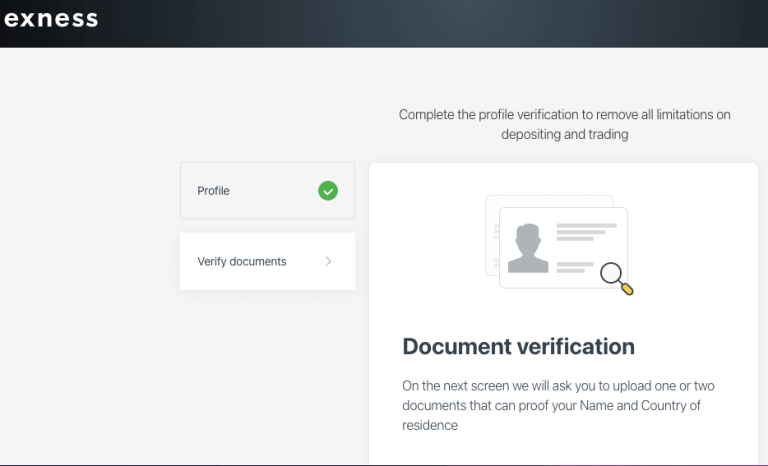
Task: Click the "Profile" label text
Action: 213,191
